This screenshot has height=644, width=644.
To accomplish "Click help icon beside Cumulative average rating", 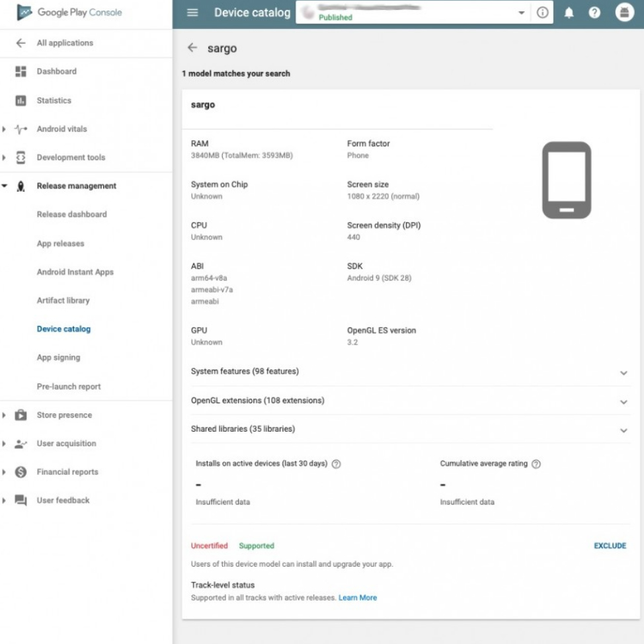I will pyautogui.click(x=536, y=464).
